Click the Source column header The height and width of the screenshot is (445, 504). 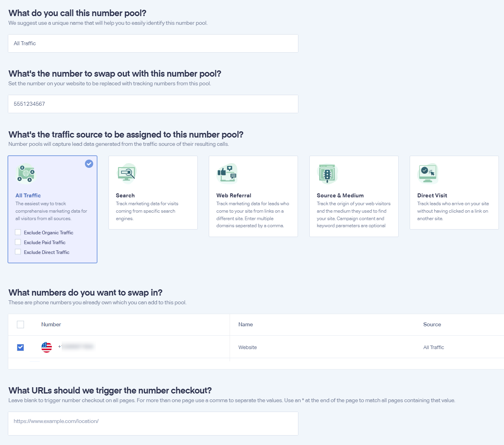point(432,324)
